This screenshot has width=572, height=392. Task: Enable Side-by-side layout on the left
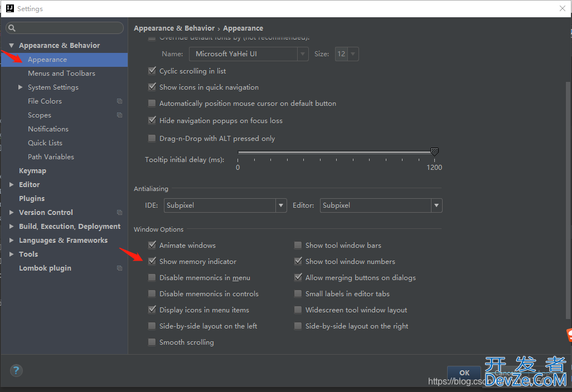152,326
